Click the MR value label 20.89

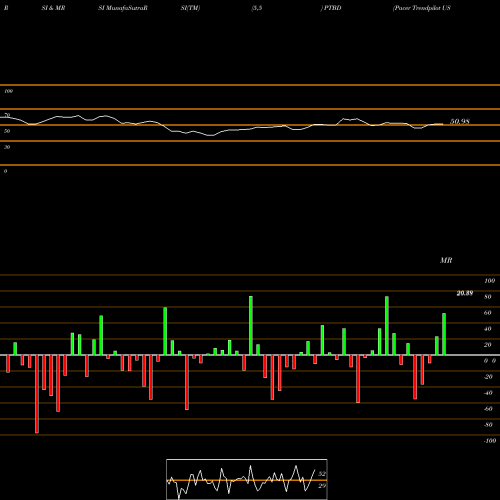coord(465,293)
